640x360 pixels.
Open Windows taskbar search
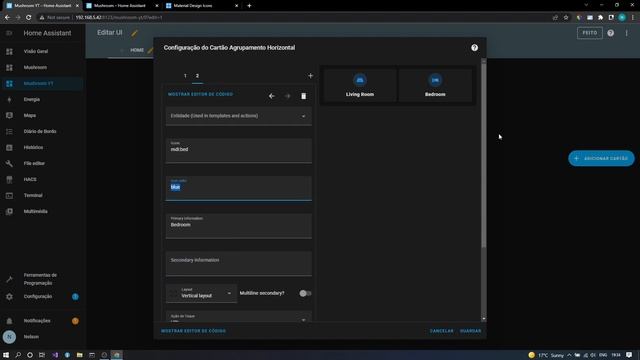(18, 355)
